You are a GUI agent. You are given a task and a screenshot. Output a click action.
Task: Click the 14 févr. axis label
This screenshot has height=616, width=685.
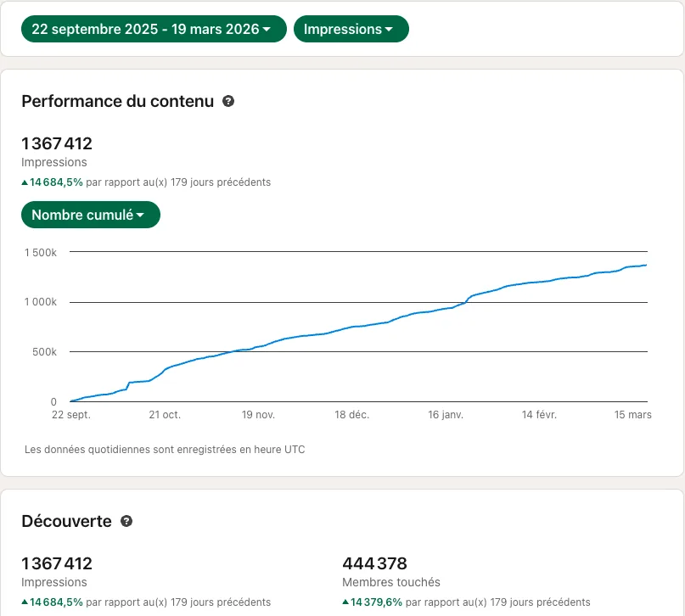tap(539, 415)
